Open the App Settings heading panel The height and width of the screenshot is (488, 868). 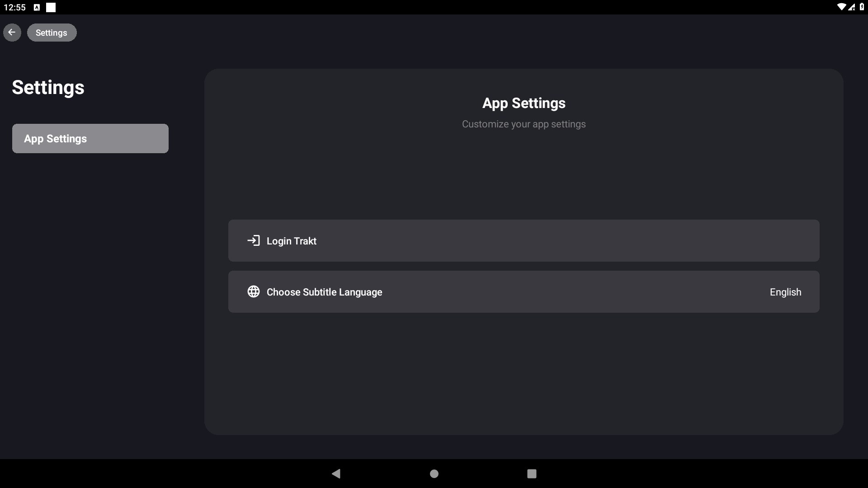tap(523, 103)
